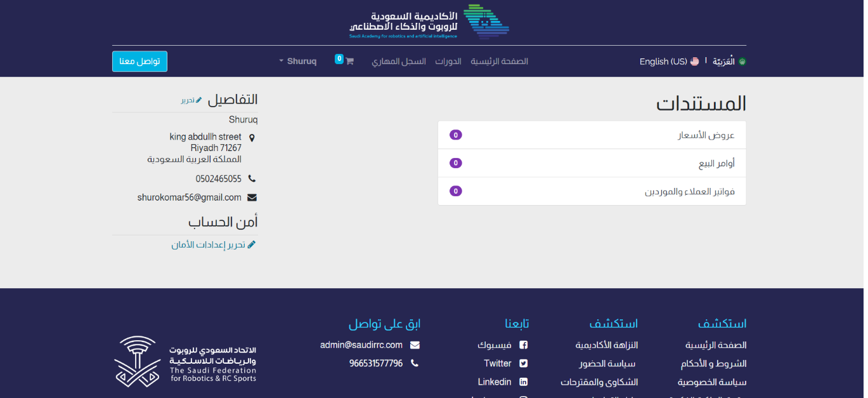Click the phone icon beside 966531577796
The image size is (868, 398).
(415, 364)
